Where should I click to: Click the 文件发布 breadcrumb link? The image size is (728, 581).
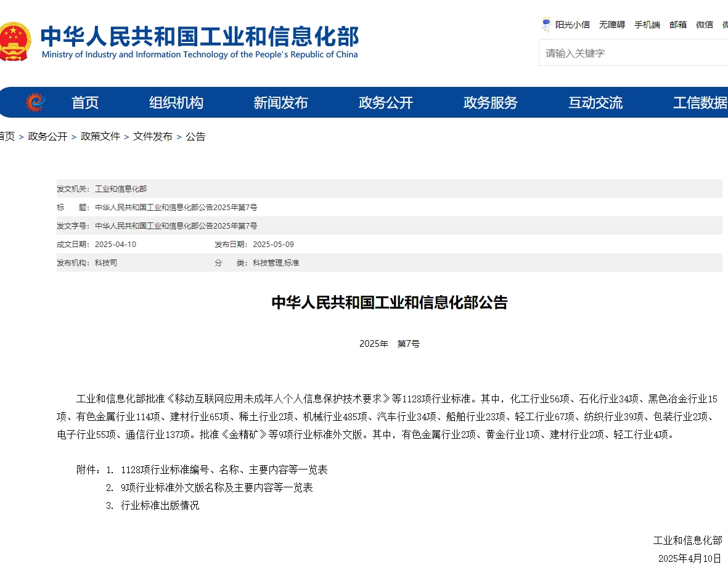pos(152,136)
